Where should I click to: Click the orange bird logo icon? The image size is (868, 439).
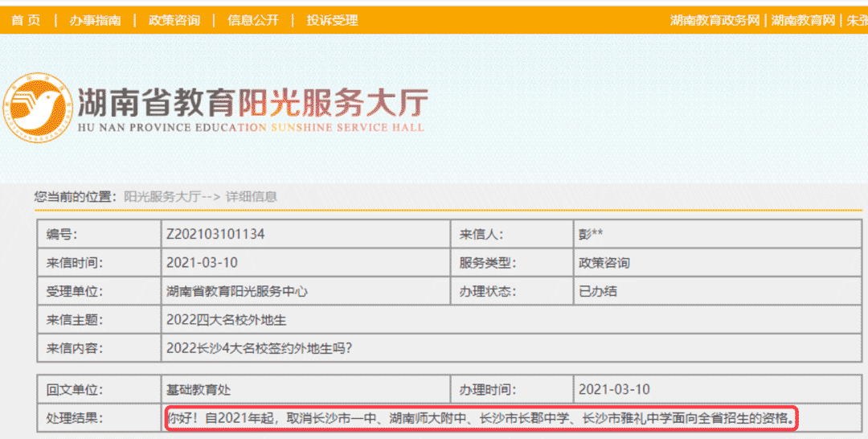[x=38, y=108]
